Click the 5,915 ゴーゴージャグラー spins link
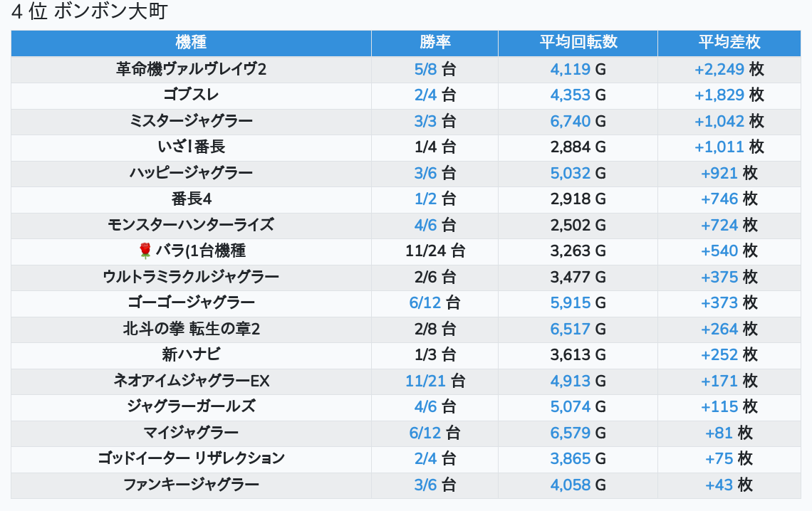 pos(570,302)
